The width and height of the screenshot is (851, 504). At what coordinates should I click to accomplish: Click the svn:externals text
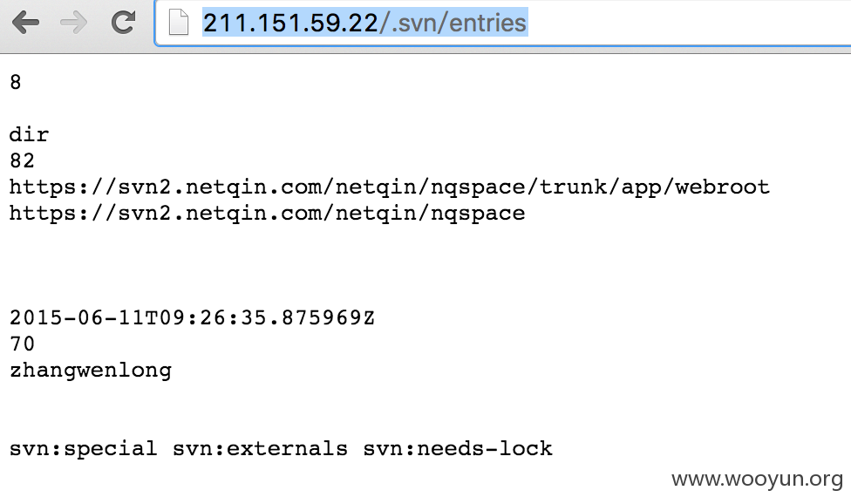pyautogui.click(x=260, y=449)
